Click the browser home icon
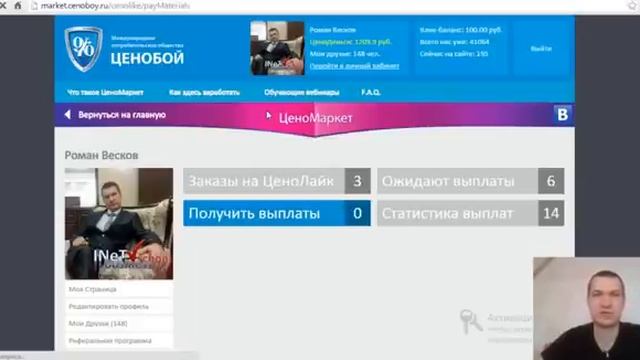Viewport: 640px width, 360px height. (x=18, y=6)
